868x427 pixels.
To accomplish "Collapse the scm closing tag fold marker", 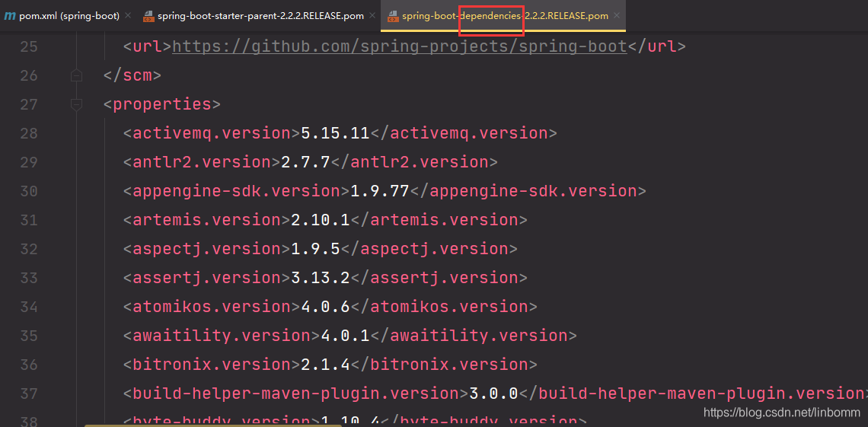I will point(76,75).
